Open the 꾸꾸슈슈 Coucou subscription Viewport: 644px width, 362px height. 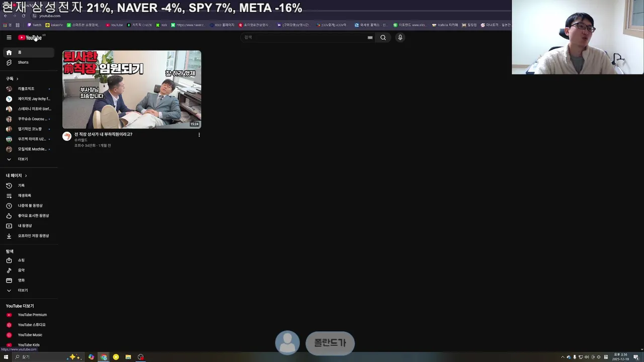[x=29, y=119]
